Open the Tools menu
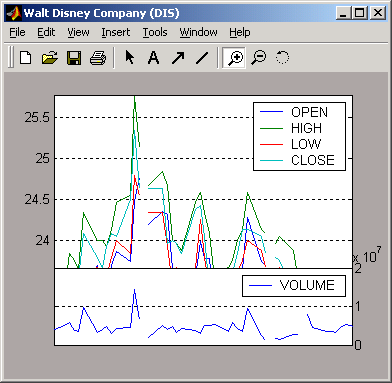 tap(155, 32)
